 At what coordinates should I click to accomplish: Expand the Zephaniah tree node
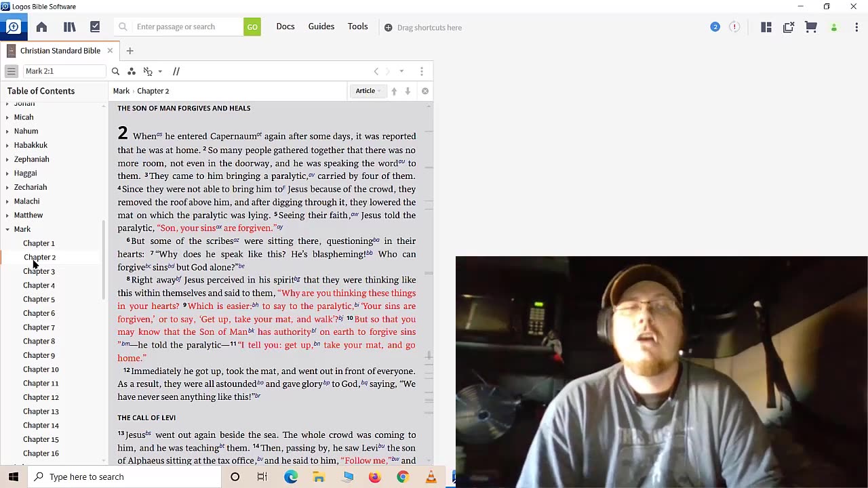point(7,159)
